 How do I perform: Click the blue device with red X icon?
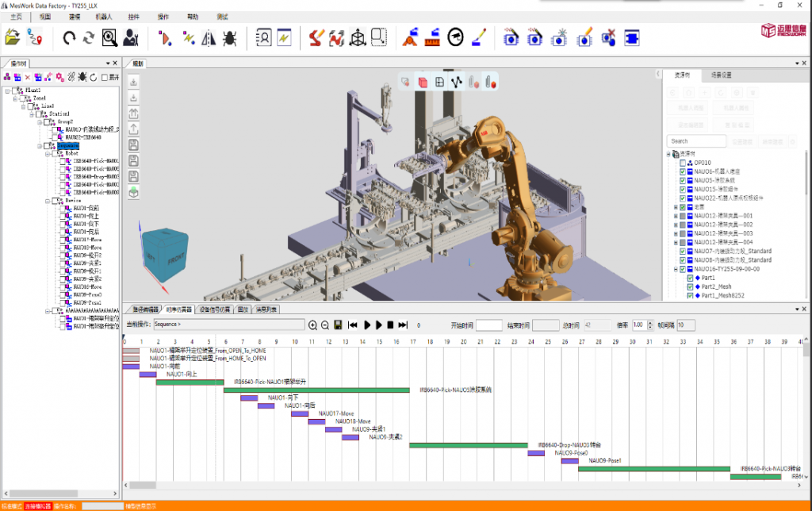(x=608, y=38)
